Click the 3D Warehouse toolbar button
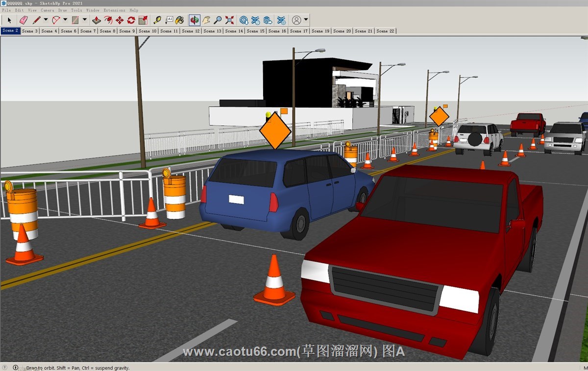This screenshot has height=371, width=588. pyautogui.click(x=244, y=20)
